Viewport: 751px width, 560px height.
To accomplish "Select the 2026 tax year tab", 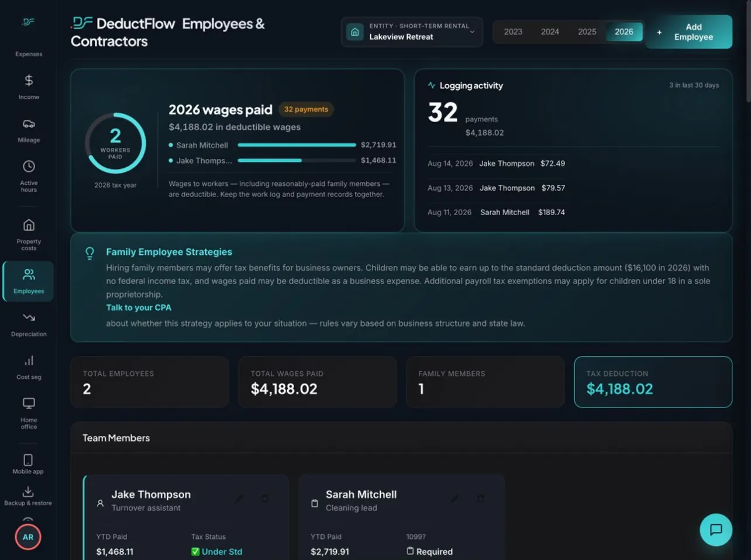I will (x=624, y=32).
